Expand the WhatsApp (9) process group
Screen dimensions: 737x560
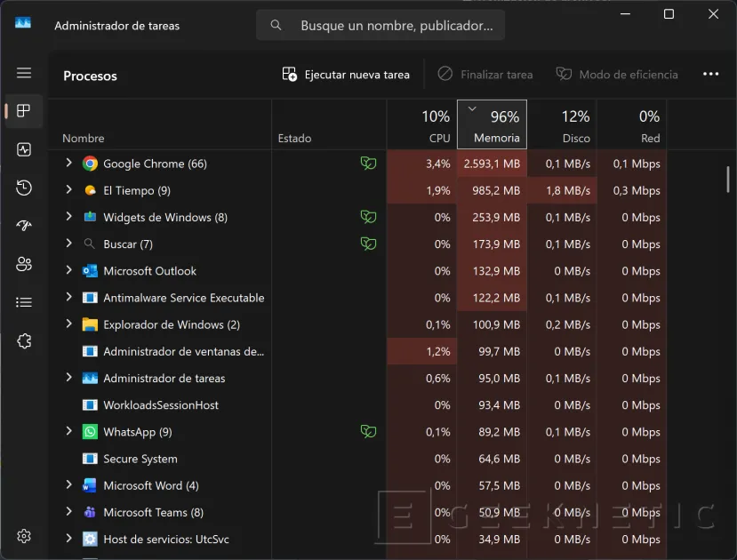coord(68,431)
